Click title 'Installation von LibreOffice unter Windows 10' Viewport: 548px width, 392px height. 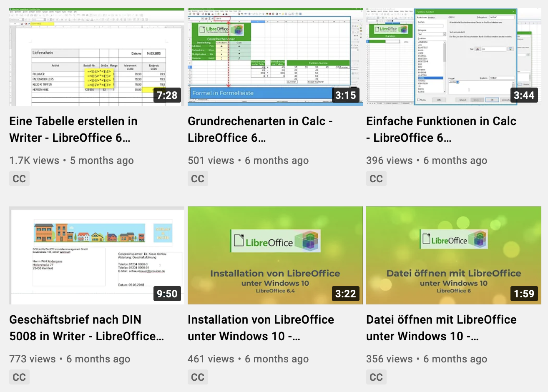click(261, 328)
